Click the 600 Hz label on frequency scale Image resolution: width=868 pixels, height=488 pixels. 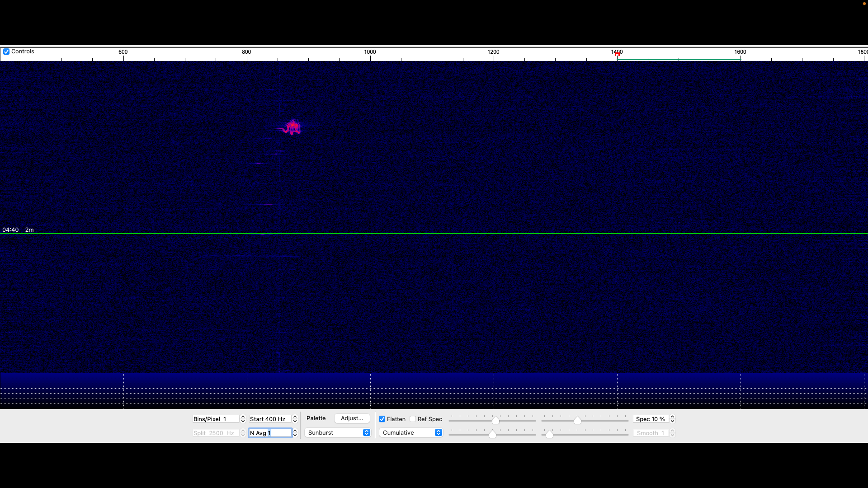[x=123, y=52]
